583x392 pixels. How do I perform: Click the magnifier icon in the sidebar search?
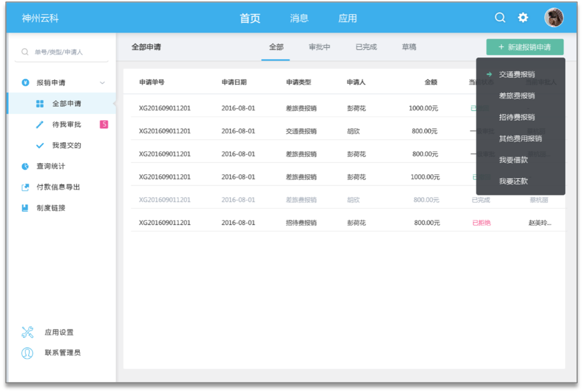pos(25,51)
